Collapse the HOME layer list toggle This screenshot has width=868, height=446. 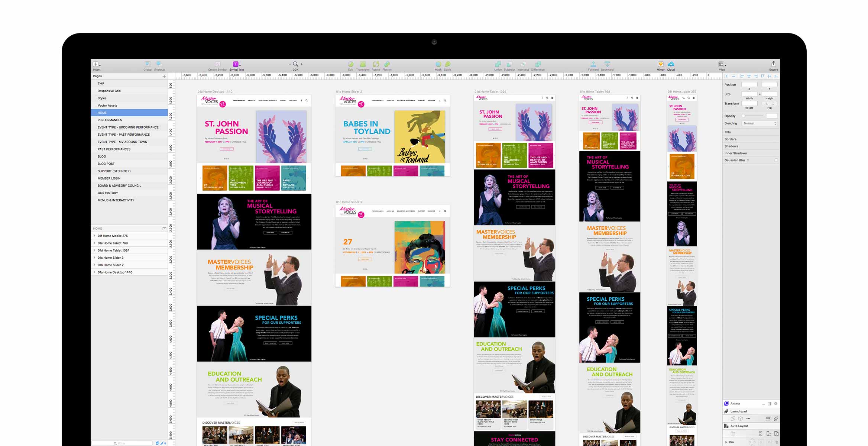tap(164, 229)
